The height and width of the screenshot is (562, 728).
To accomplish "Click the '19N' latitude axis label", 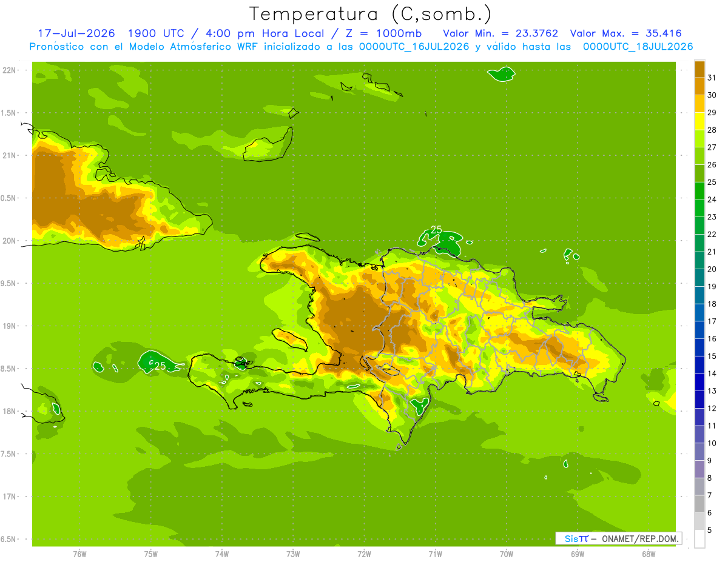I will tap(10, 326).
